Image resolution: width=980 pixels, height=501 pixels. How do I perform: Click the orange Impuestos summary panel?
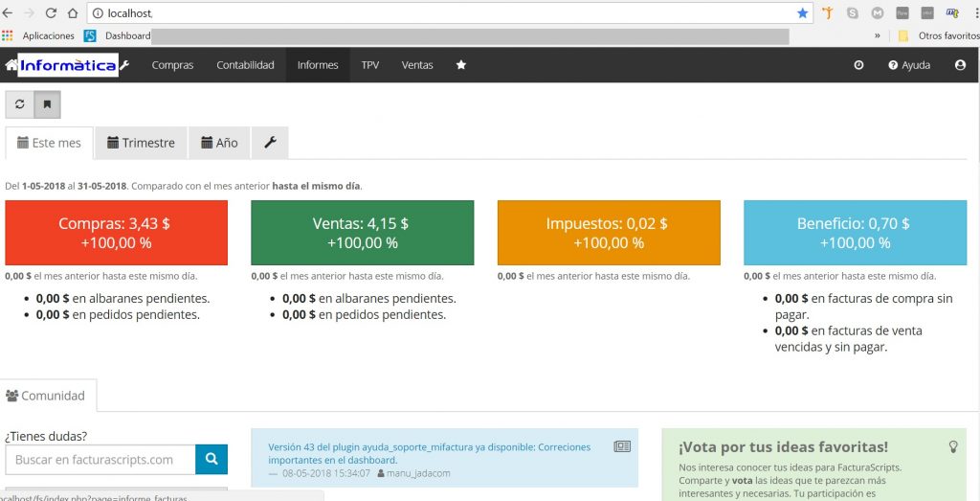(609, 233)
